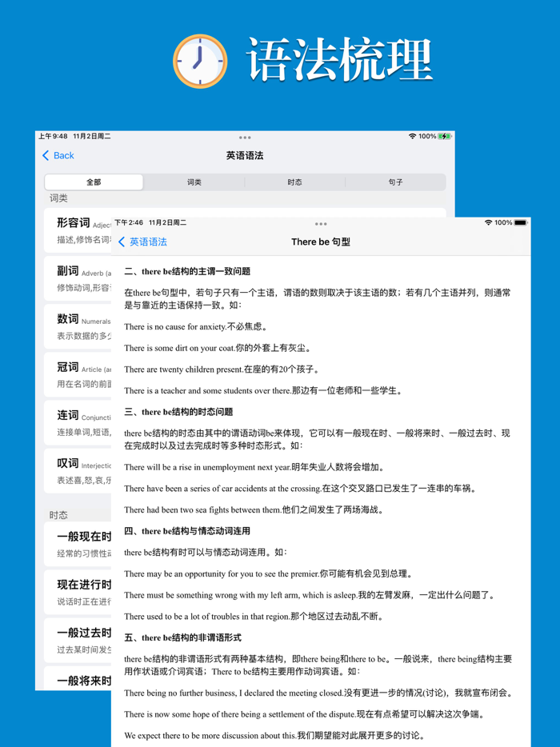The width and height of the screenshot is (560, 747).
Task: Click heading 五、there be结构的非谓语形式
Action: 183,638
